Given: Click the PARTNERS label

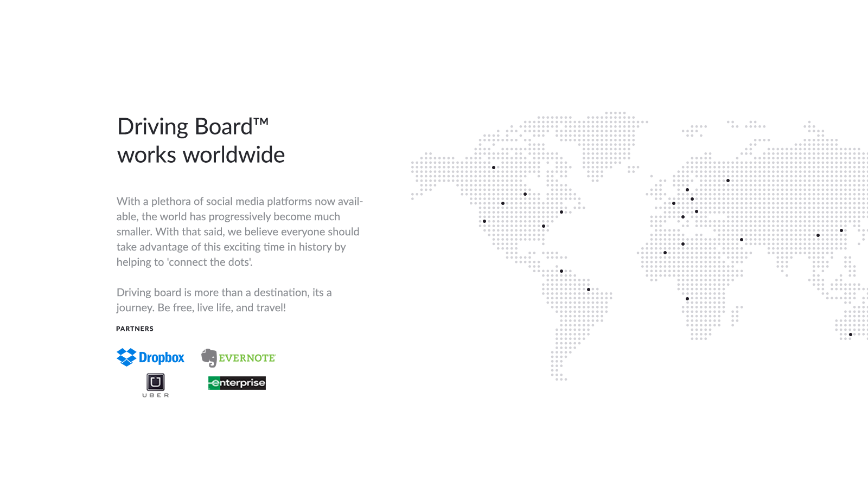Looking at the screenshot, I should [135, 329].
